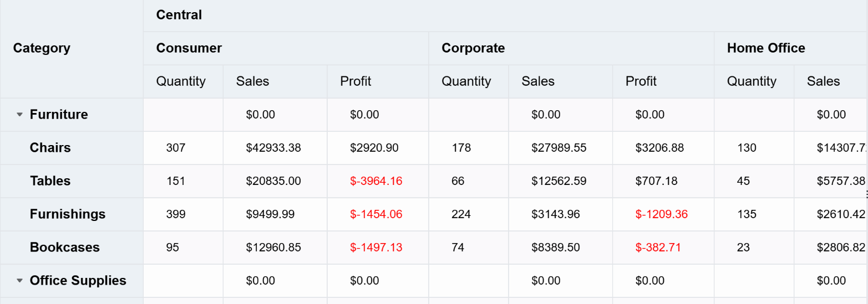Click the Category column header
The height and width of the screenshot is (304, 868).
click(42, 48)
